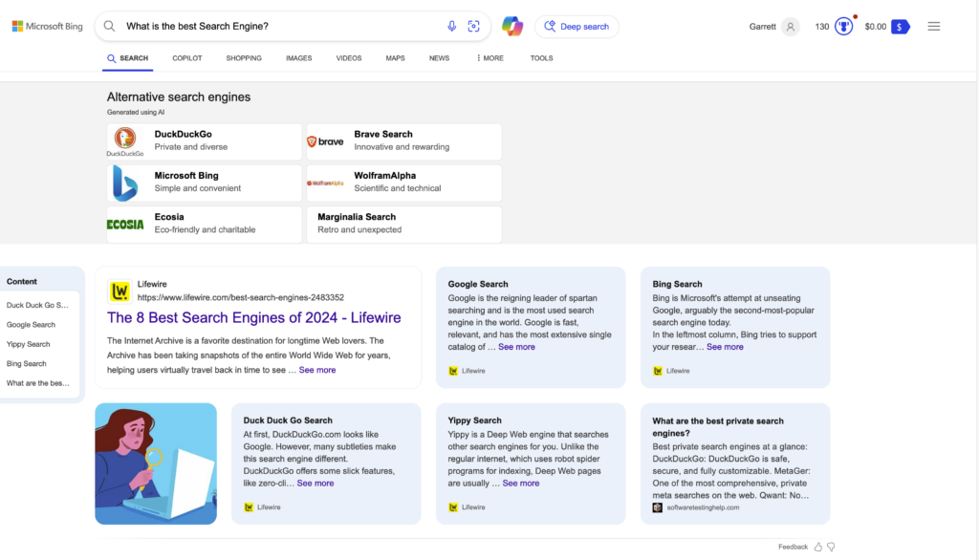Click the thumbs down feedback icon
The height and width of the screenshot is (560, 979).
831,547
